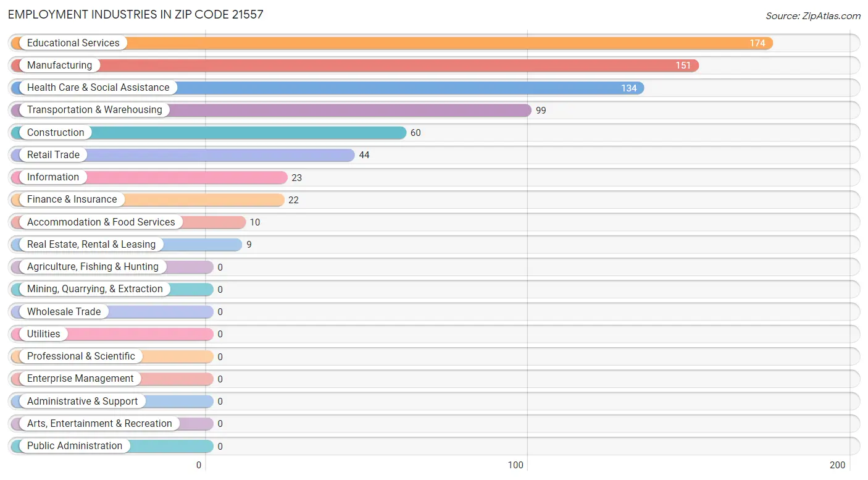Click the 99 value beside Transportation bar
The height and width of the screenshot is (480, 868).
point(541,111)
